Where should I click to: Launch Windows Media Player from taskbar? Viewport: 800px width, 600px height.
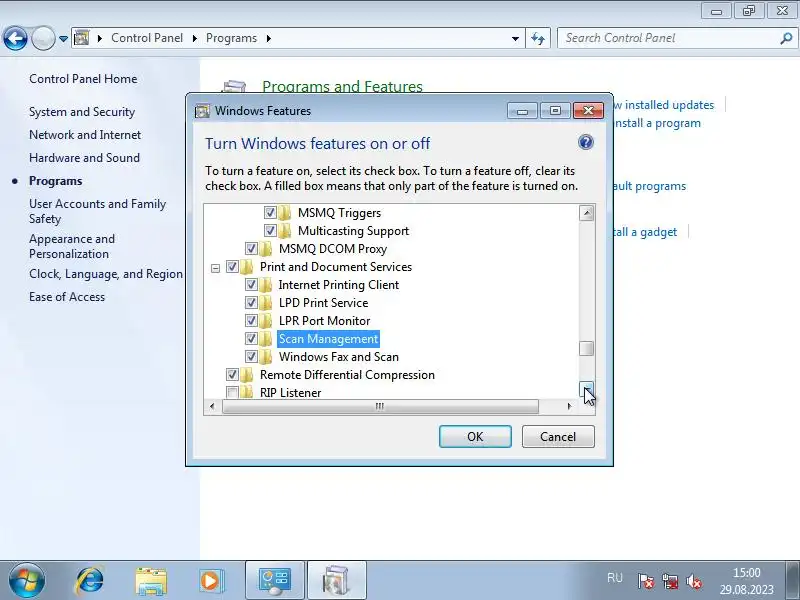click(210, 581)
